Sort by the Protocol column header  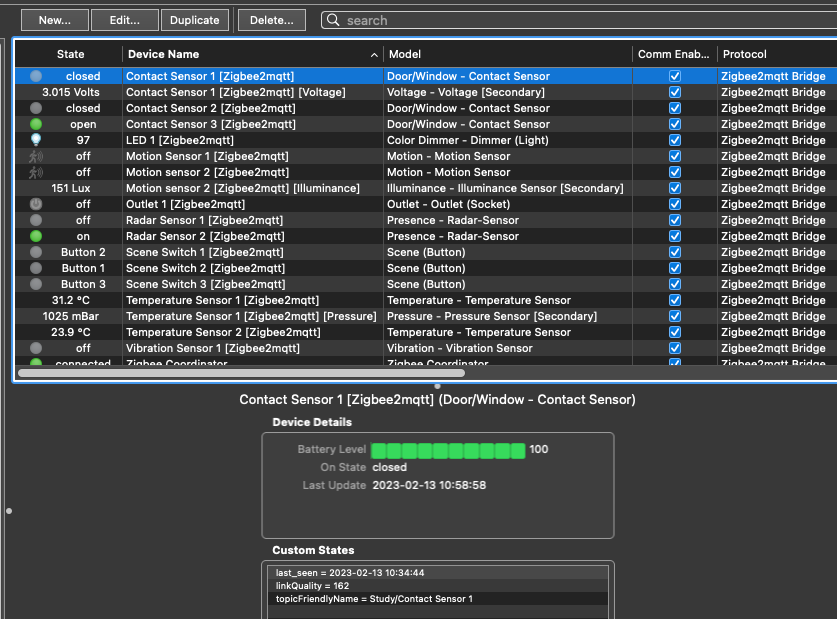click(777, 54)
